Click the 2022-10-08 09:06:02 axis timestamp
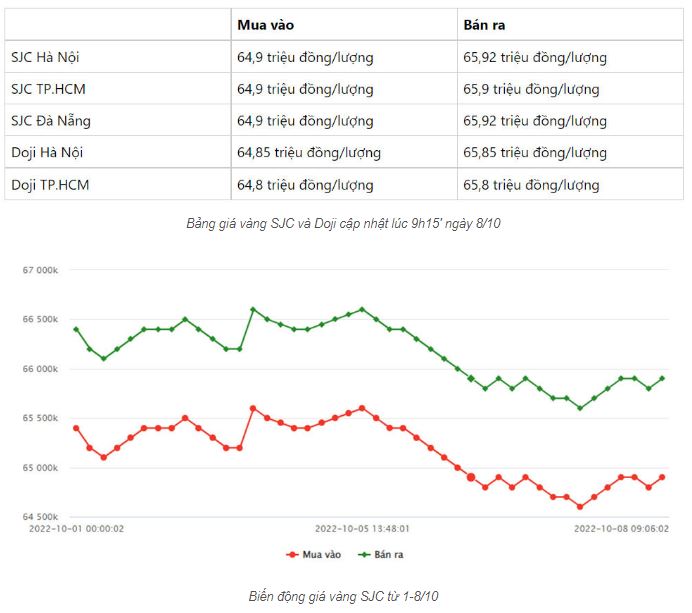The width and height of the screenshot is (692, 613). click(x=622, y=528)
